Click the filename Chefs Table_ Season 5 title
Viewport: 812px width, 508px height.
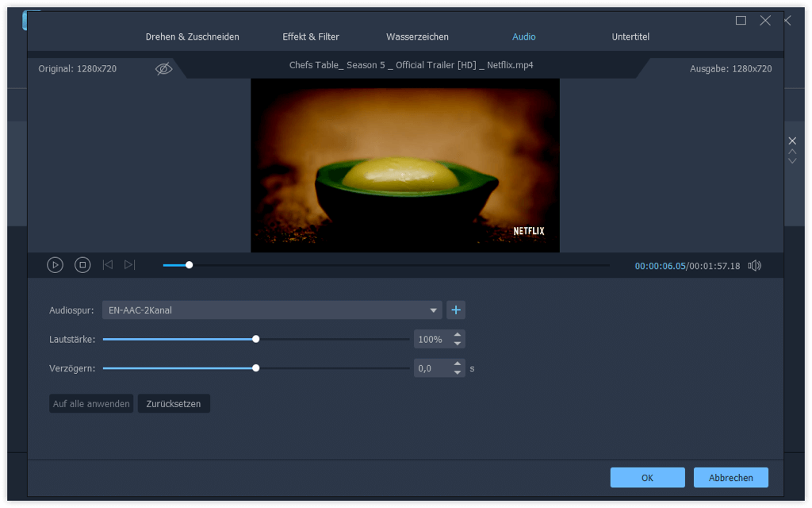point(412,65)
